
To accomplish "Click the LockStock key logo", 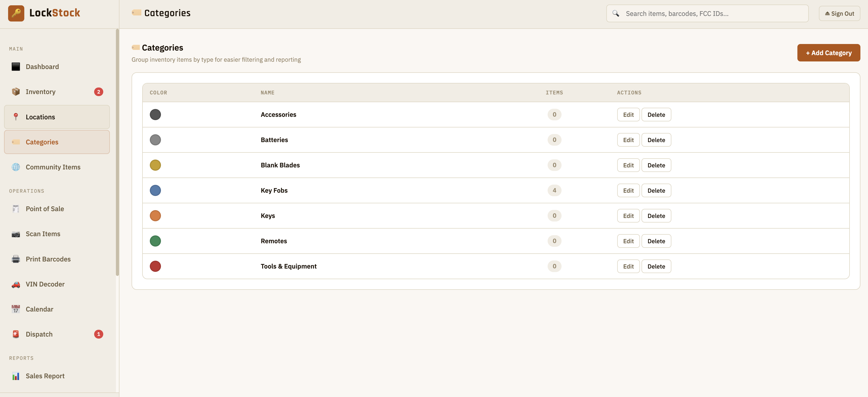I will [16, 13].
